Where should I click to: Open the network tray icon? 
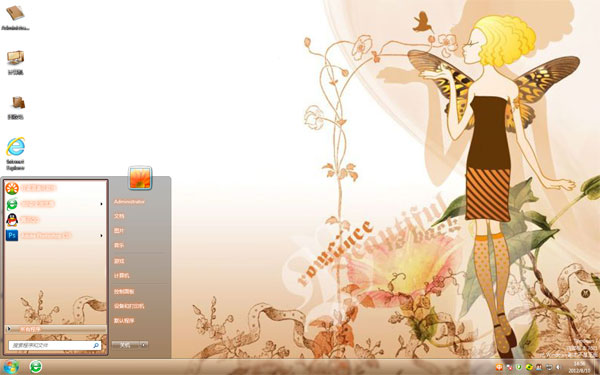pos(549,367)
